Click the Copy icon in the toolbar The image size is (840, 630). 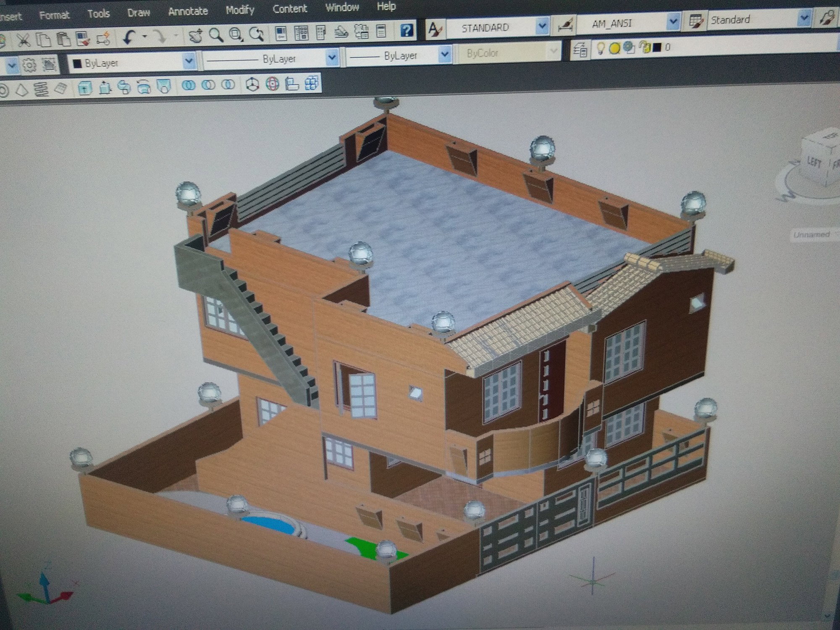[x=43, y=40]
